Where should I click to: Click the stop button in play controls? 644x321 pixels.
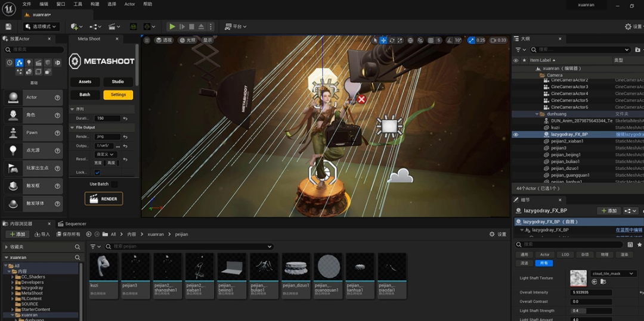[x=191, y=27]
